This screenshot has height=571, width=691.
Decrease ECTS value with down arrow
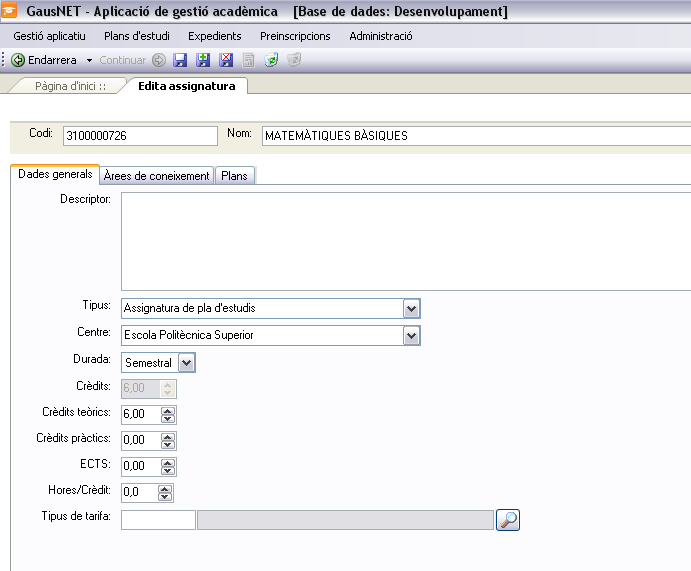tap(167, 470)
